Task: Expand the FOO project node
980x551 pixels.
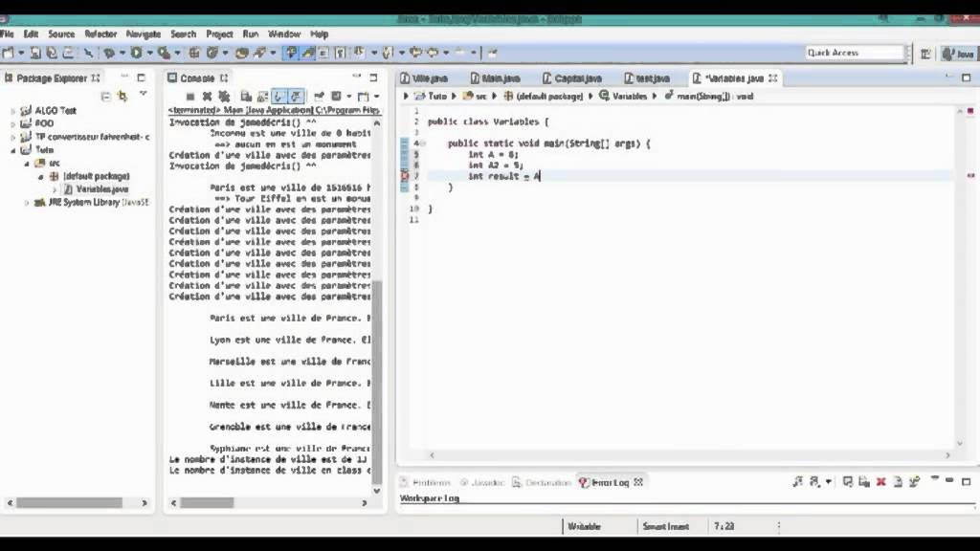Action: [x=12, y=123]
